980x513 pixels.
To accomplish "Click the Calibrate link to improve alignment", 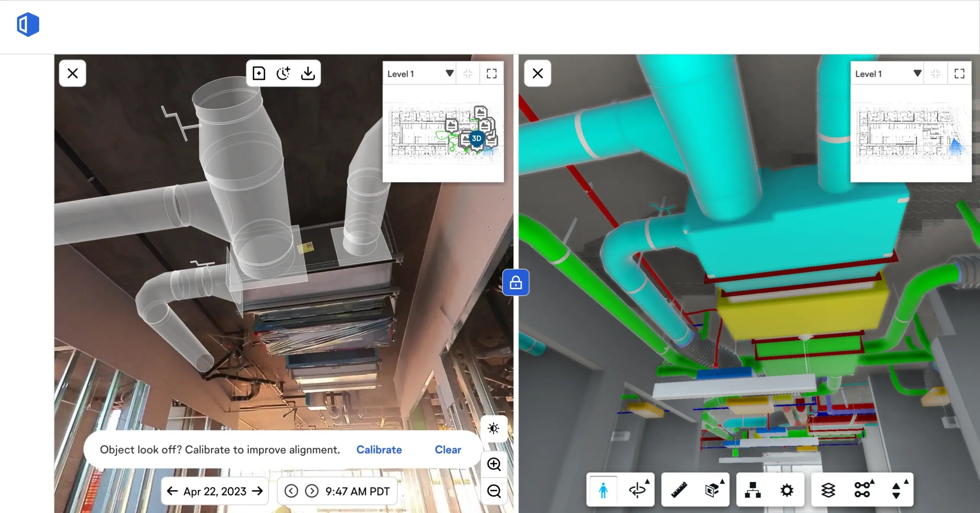I will (x=379, y=450).
